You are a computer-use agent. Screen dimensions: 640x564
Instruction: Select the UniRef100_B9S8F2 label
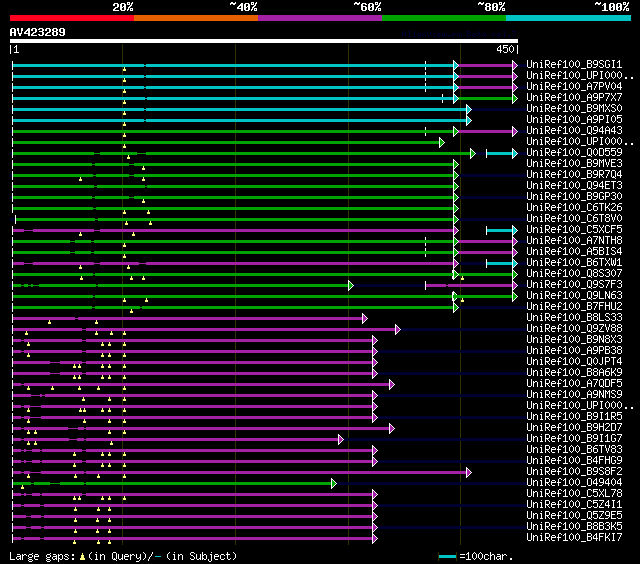574,472
